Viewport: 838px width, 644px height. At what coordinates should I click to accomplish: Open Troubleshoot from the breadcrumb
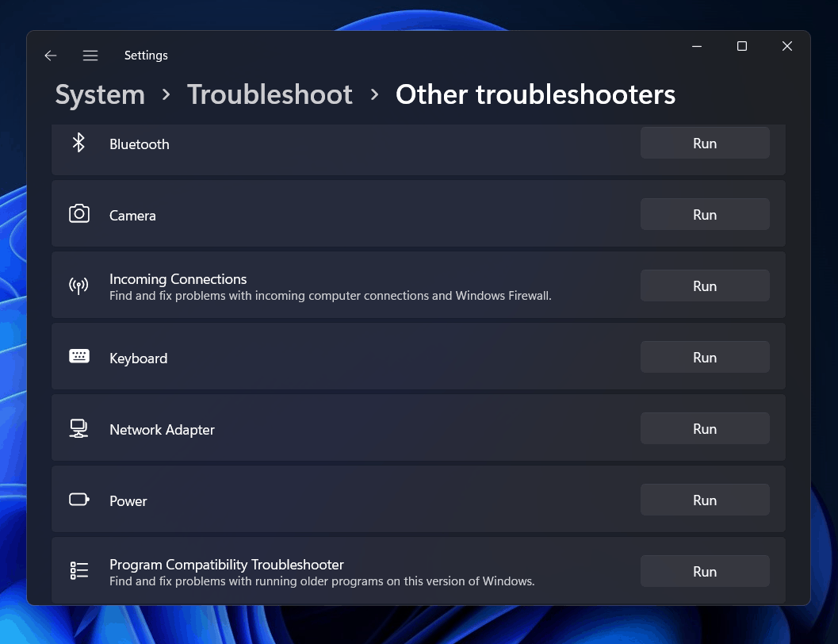pos(270,94)
